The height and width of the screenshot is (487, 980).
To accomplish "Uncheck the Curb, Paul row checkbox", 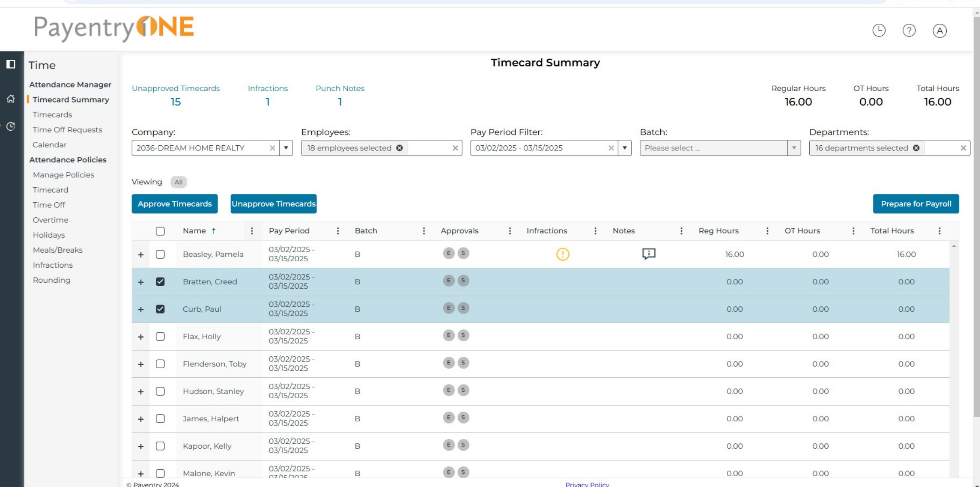I will [160, 309].
